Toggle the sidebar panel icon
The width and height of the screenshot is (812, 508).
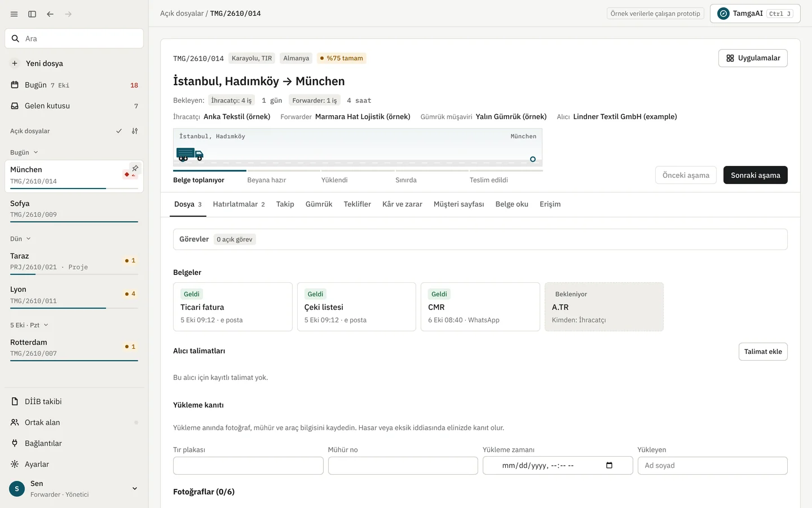click(x=32, y=14)
